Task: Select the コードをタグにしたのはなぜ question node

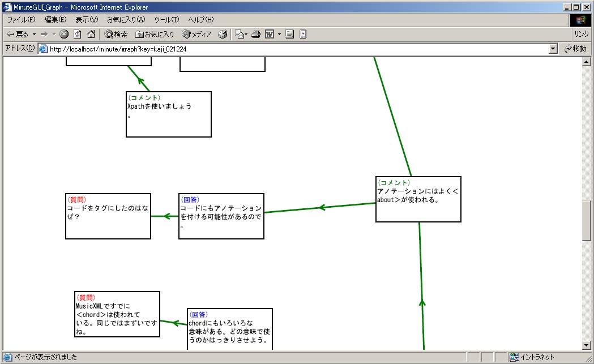Action: [x=108, y=216]
